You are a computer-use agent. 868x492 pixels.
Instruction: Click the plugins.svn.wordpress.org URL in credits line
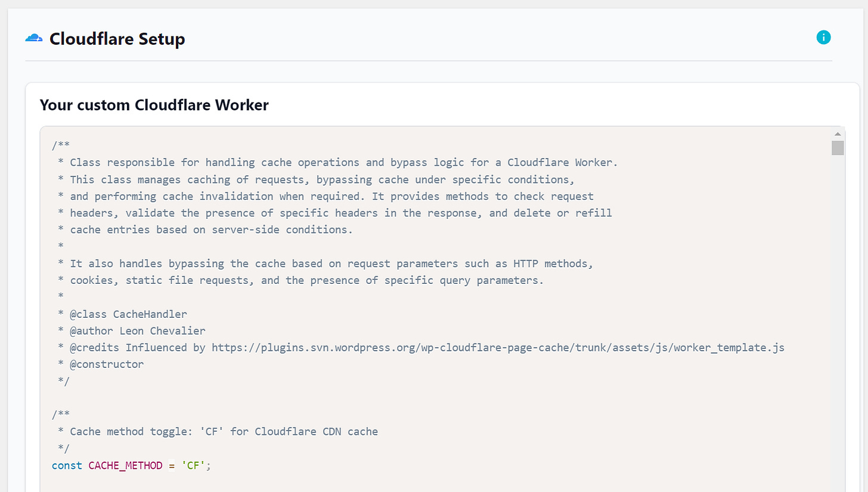click(x=498, y=347)
